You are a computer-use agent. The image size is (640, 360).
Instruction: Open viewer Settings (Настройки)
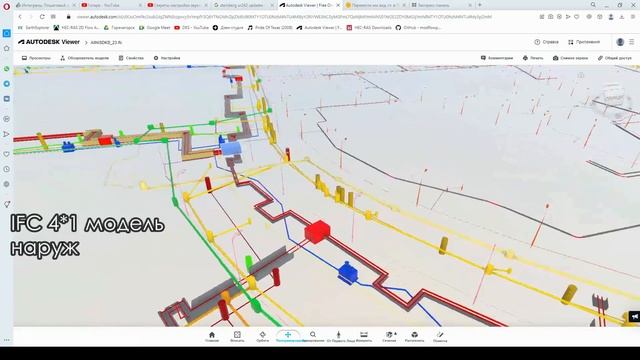coord(167,58)
